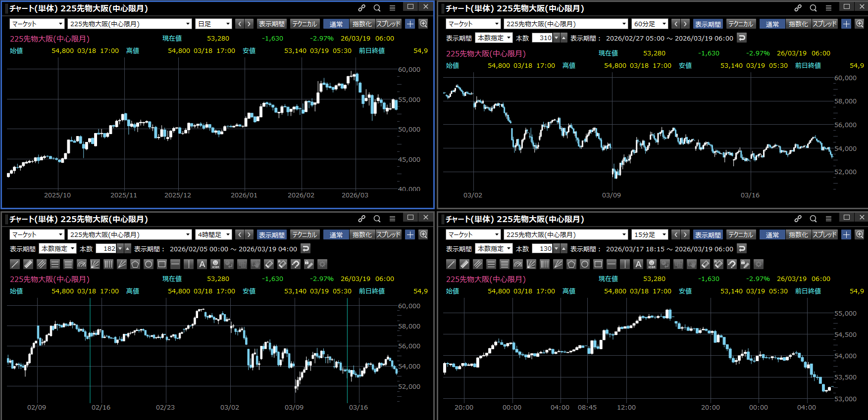Screen dimensions: 868x420
Task: Toggle 表示期間 button on the daily chart
Action: coord(271,24)
